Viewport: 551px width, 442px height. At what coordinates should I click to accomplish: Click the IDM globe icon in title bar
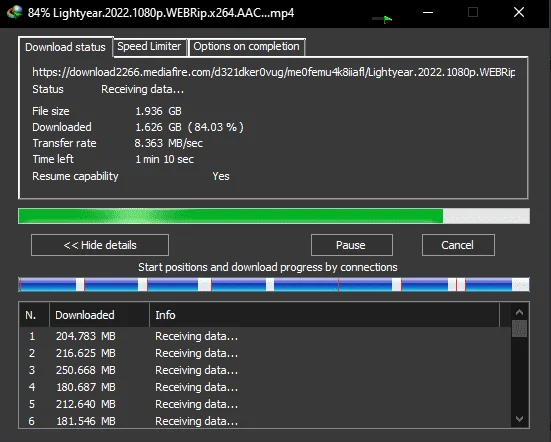pyautogui.click(x=14, y=13)
